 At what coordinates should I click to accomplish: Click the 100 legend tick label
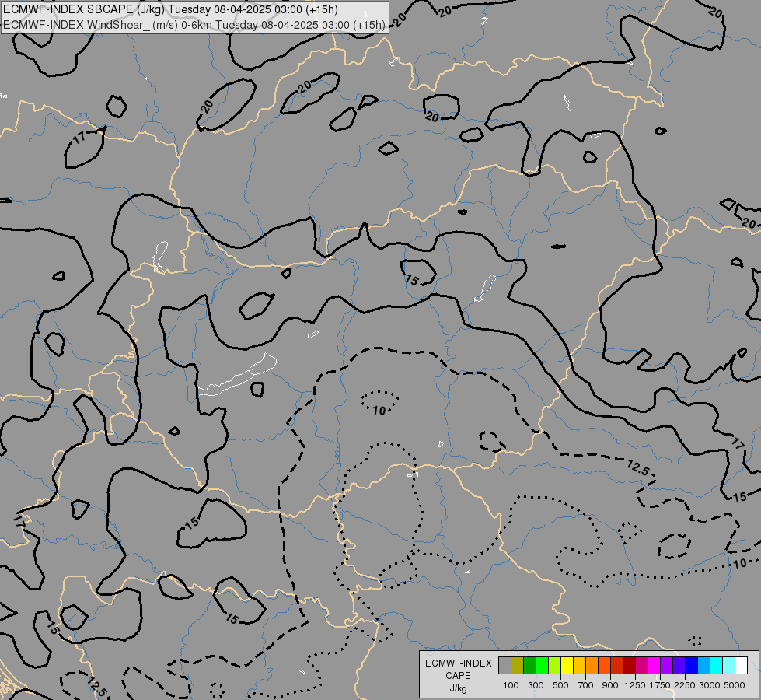coord(511,685)
